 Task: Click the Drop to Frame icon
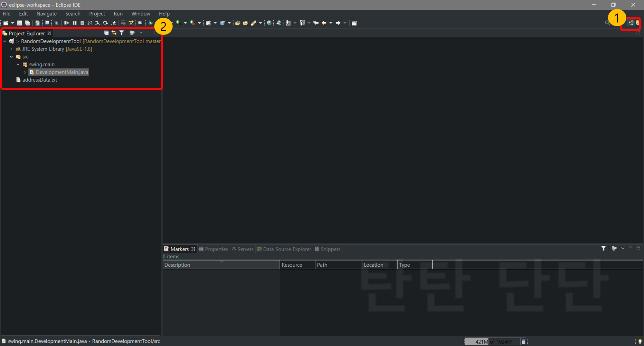coord(123,23)
